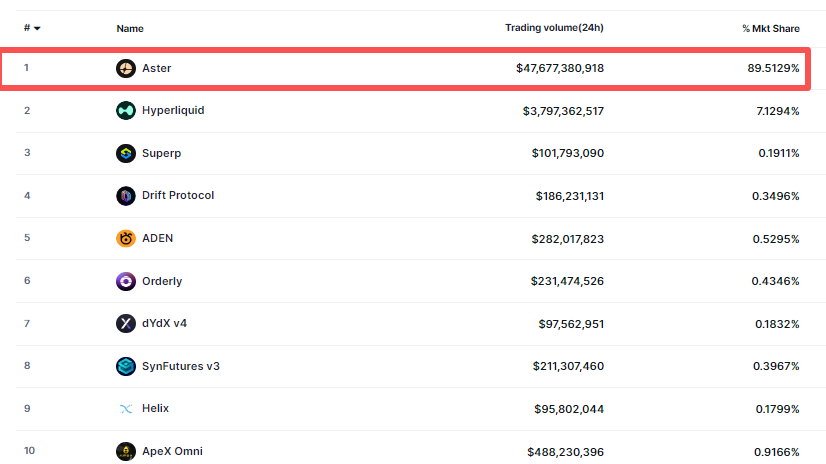This screenshot has width=826, height=464.
Task: Click the Helix logo icon
Action: coord(125,408)
